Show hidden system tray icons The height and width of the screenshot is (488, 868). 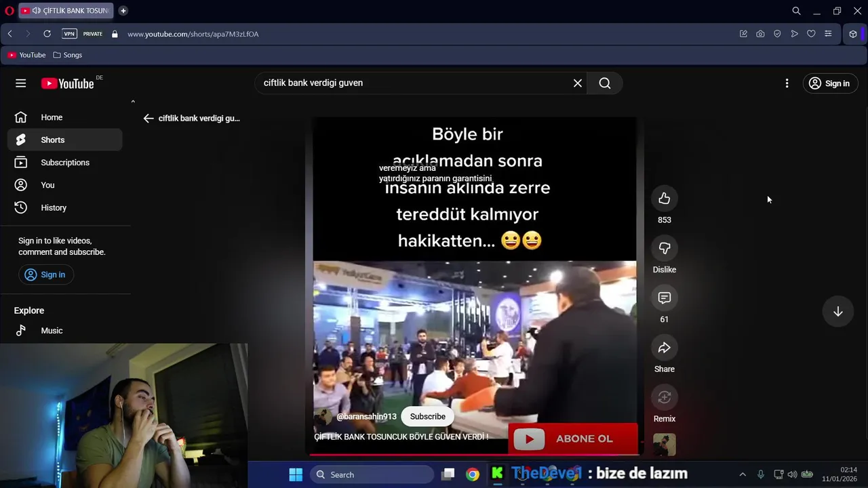coord(743,474)
